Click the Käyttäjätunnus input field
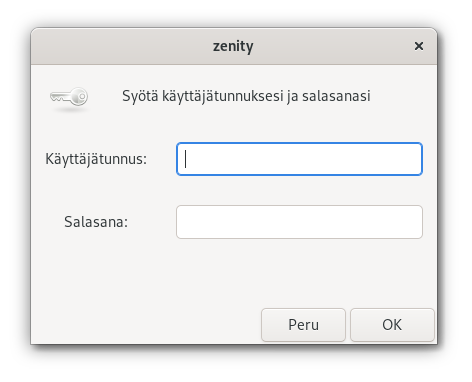The image size is (472, 382). (x=299, y=159)
